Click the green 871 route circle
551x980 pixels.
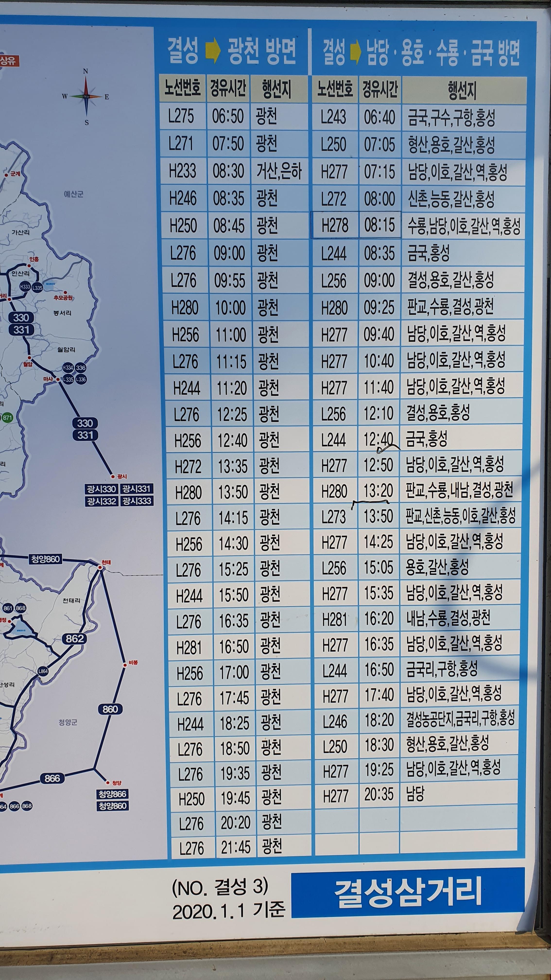(x=8, y=417)
